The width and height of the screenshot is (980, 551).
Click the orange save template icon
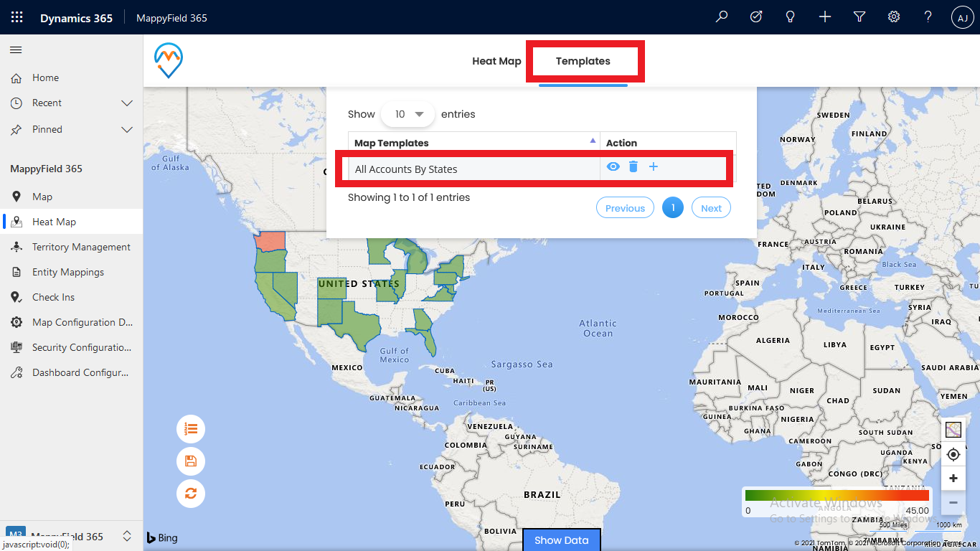pos(191,461)
